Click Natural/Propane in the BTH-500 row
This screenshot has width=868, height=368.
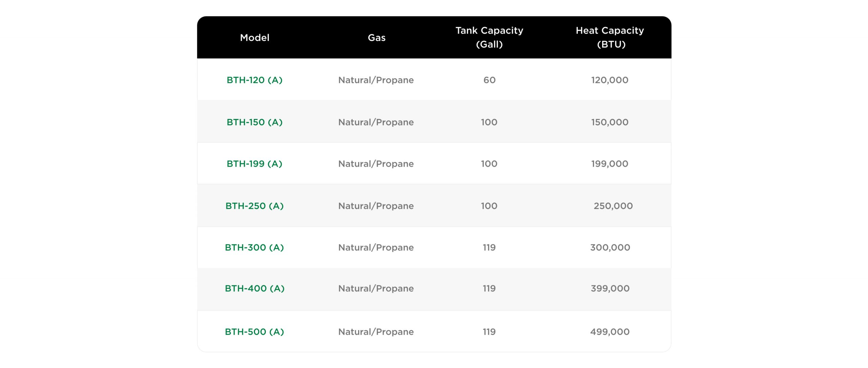coord(376,332)
